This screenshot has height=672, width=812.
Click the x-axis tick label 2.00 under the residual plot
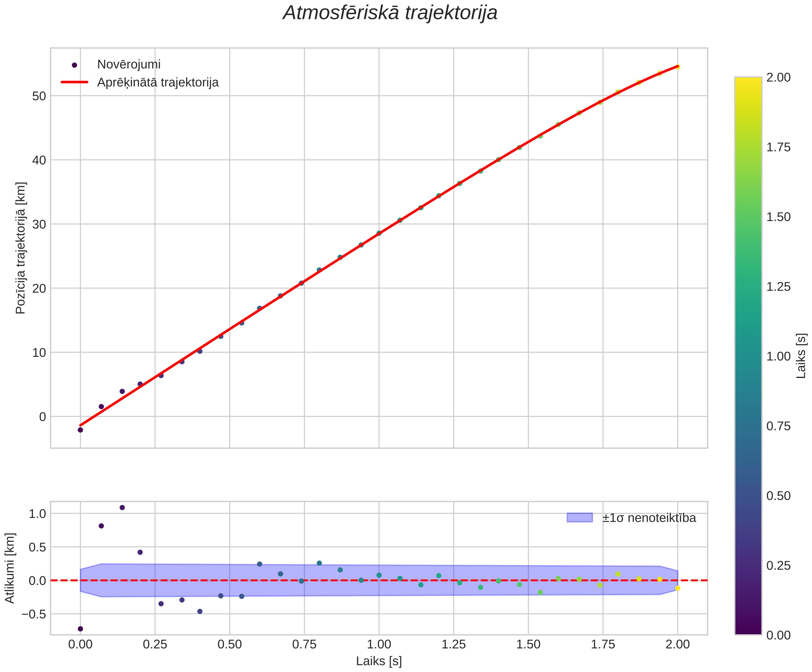coord(678,644)
